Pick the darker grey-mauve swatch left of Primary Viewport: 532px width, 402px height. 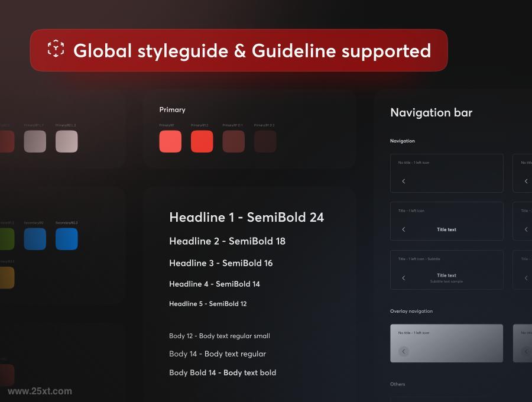[x=35, y=141]
